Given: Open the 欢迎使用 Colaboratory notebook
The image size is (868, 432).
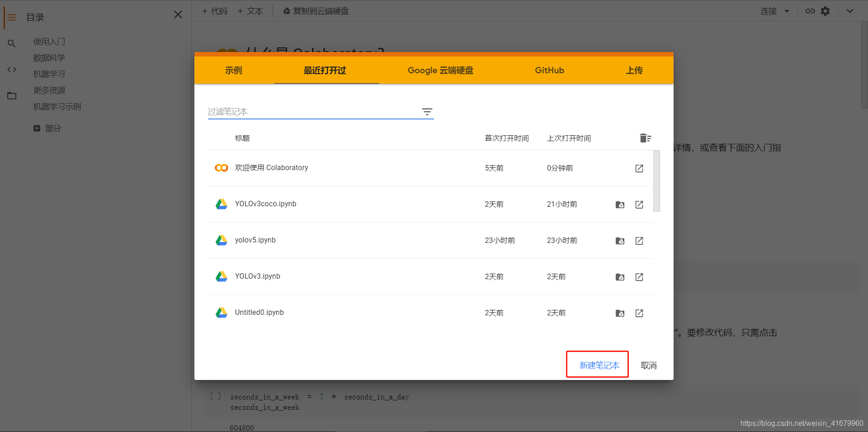Looking at the screenshot, I should (x=271, y=168).
